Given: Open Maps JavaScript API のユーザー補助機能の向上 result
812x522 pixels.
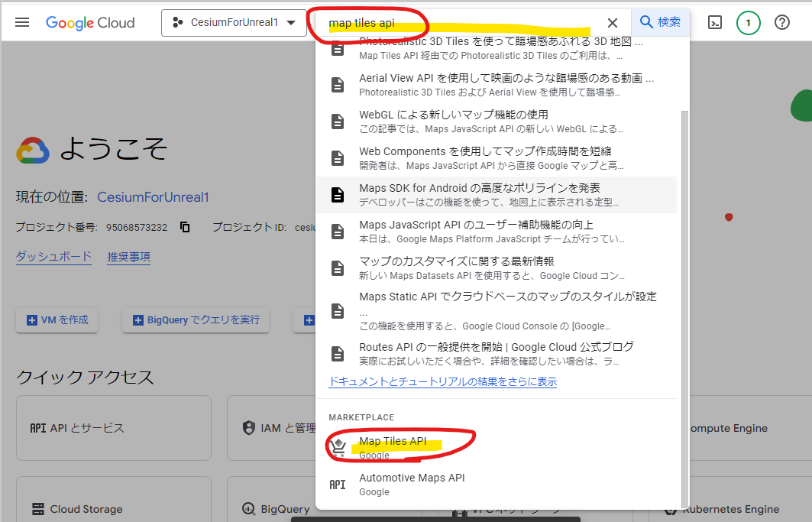Looking at the screenshot, I should pyautogui.click(x=496, y=232).
